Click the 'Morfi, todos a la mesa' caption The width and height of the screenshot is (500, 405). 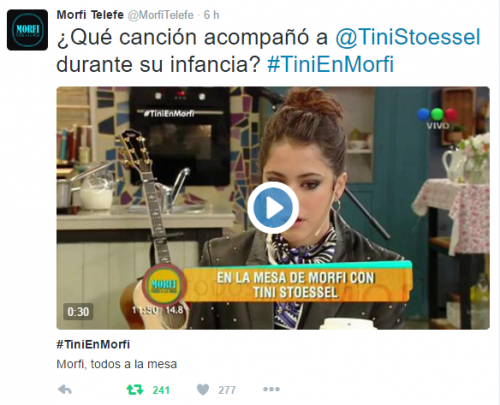(x=117, y=364)
